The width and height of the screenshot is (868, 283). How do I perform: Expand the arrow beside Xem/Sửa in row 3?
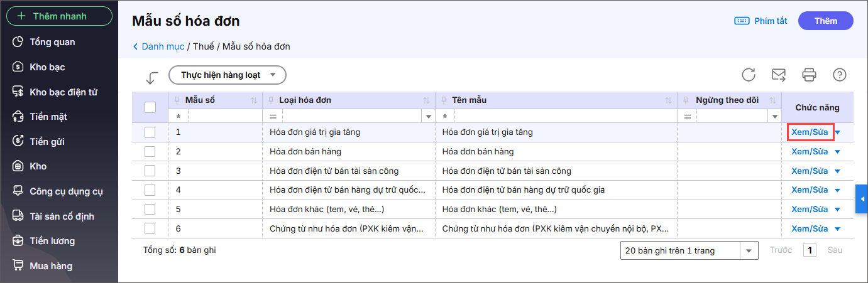(x=837, y=171)
